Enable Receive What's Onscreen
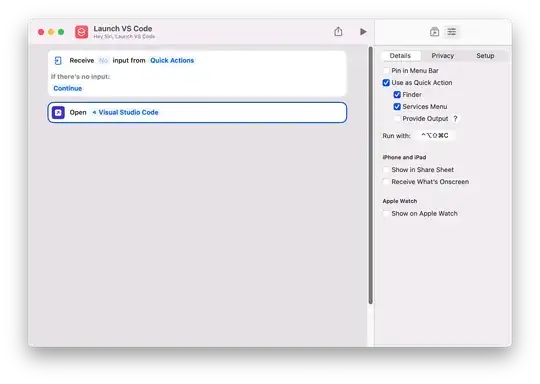 [x=386, y=182]
